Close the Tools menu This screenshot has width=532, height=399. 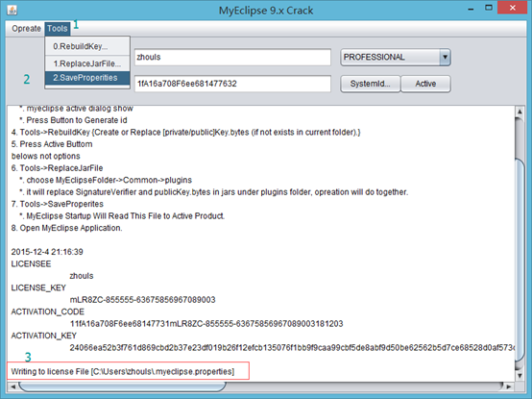[58, 29]
